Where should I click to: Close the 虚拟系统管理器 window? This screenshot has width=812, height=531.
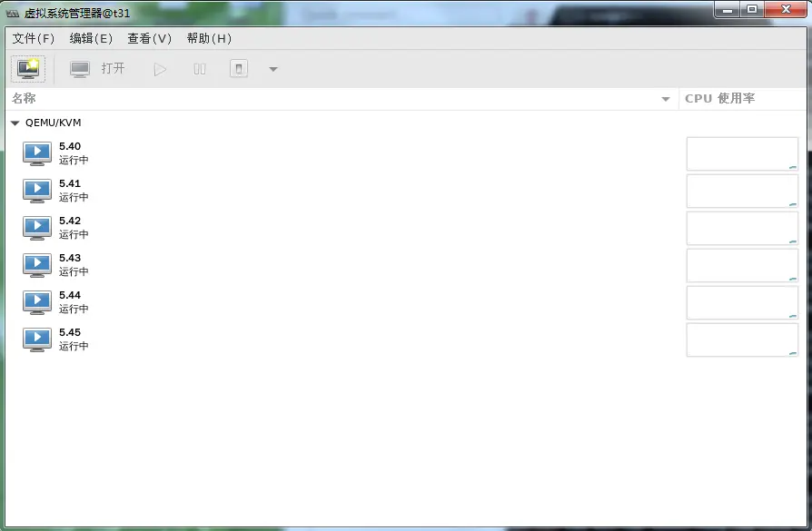coord(786,10)
